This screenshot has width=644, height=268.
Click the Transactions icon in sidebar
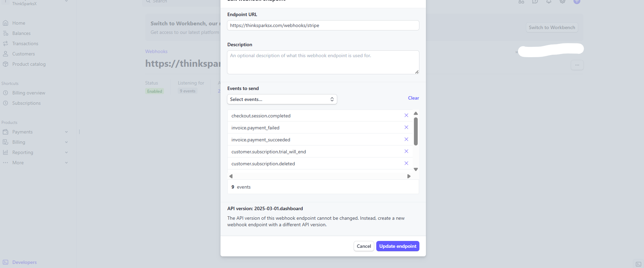point(5,43)
